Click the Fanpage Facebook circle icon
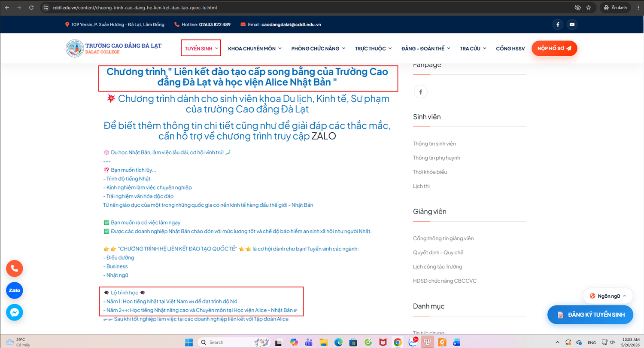Image resolution: width=644 pixels, height=348 pixels. [421, 92]
